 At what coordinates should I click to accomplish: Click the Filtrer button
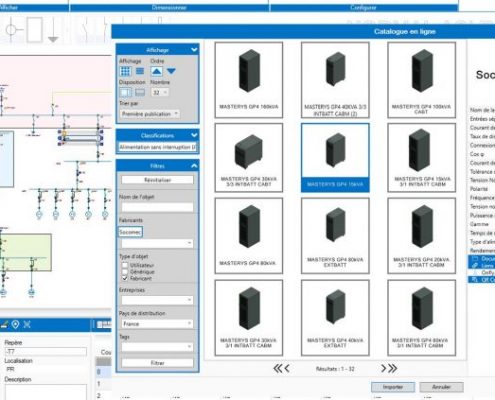(157, 363)
